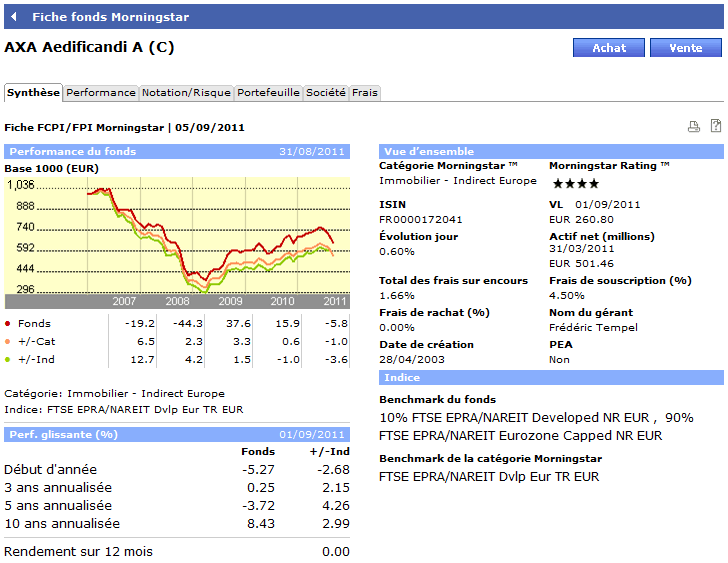Click the Fiche fonds Morningstar header title

pyautogui.click(x=110, y=17)
